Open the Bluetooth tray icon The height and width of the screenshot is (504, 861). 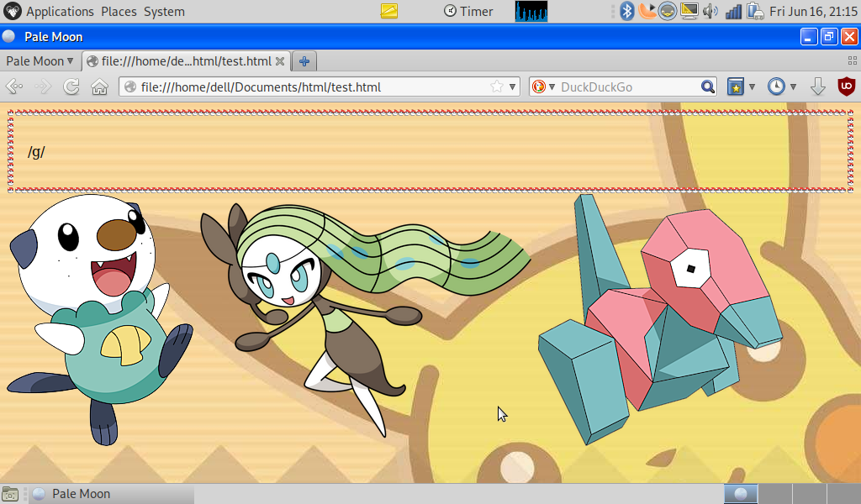click(626, 11)
